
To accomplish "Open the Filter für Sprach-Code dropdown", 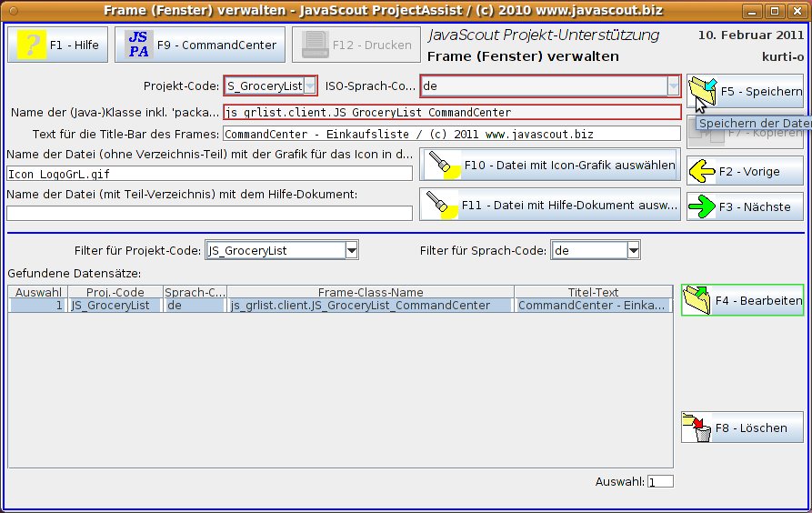I will tap(633, 250).
